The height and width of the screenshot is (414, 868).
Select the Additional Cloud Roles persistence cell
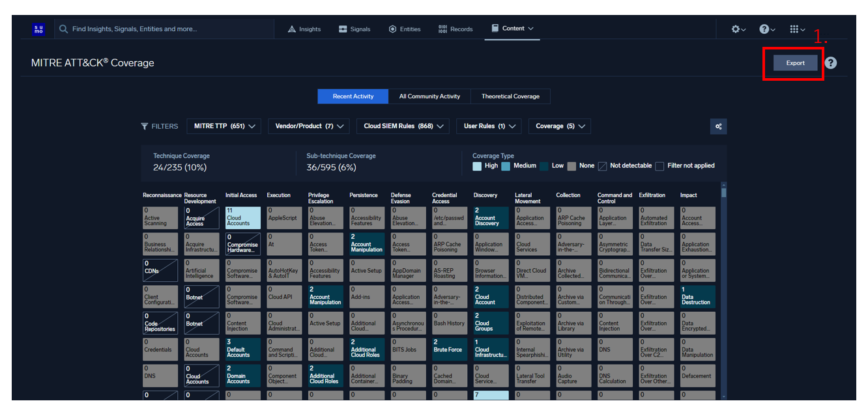(367, 349)
